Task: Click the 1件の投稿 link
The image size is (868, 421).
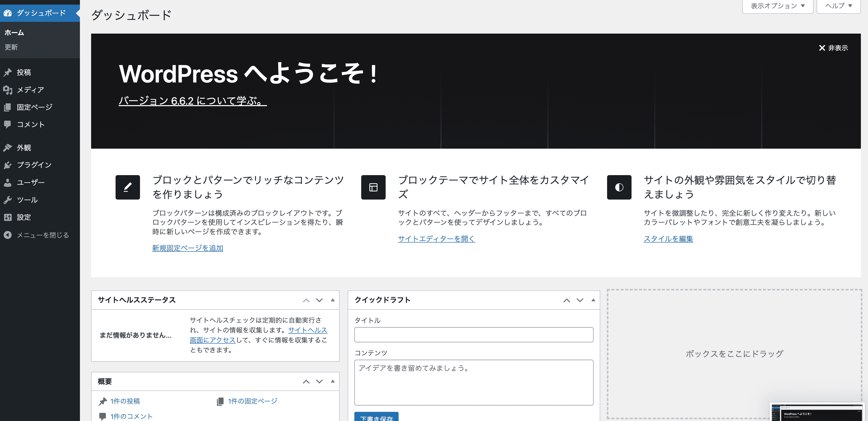Action: (125, 401)
